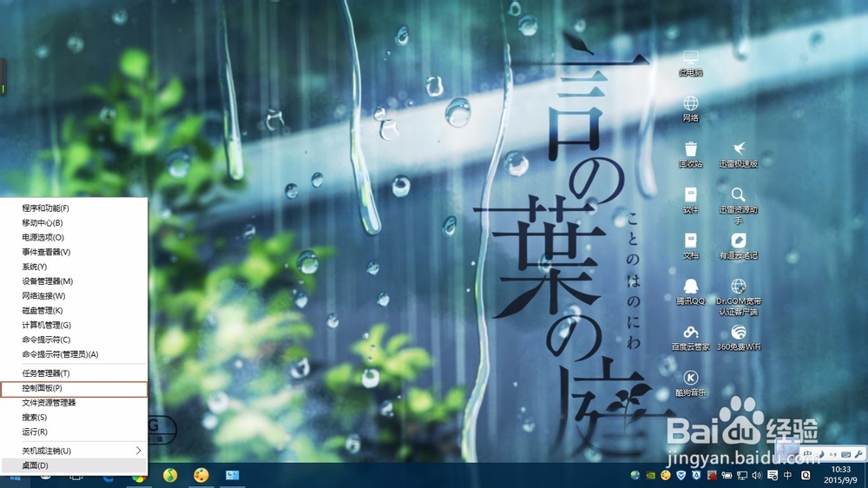Select the 文档 desktop icon
The height and width of the screenshot is (488, 868).
click(x=690, y=247)
